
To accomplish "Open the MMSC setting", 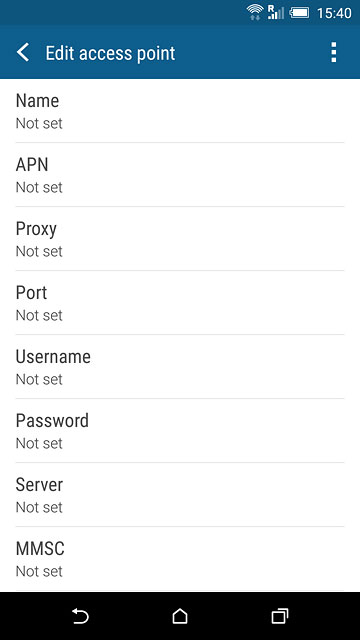I will [180, 559].
